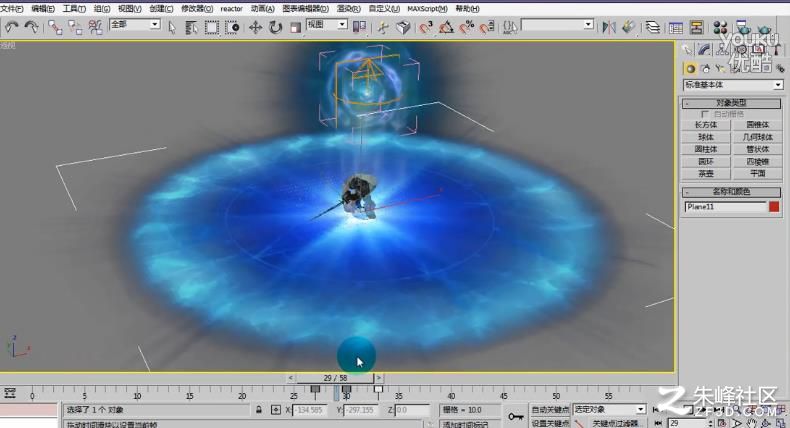
Task: Open the Curve Editor icon
Action: click(x=676, y=28)
